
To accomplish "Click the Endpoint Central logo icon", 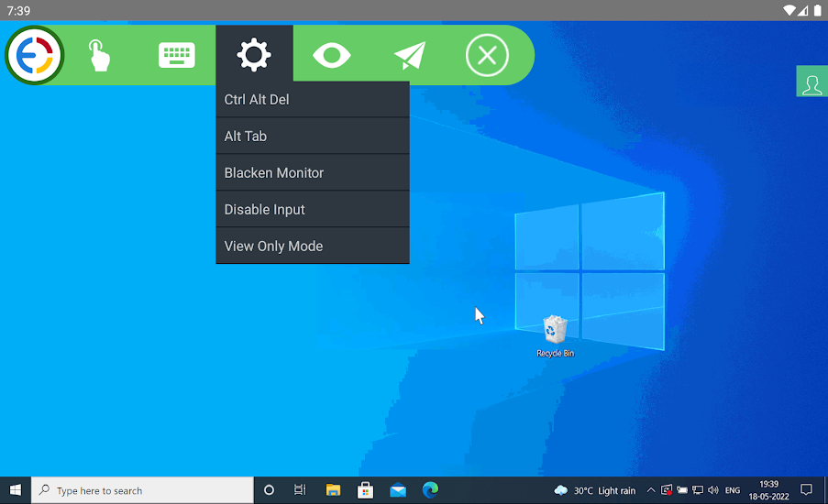I will coord(35,55).
